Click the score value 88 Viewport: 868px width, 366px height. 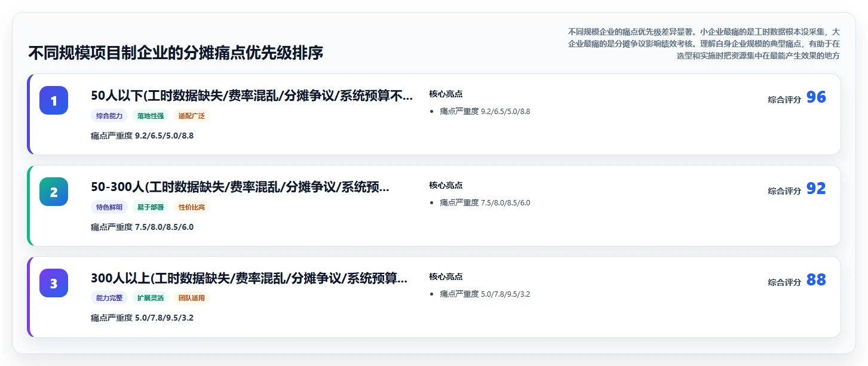[x=816, y=280]
